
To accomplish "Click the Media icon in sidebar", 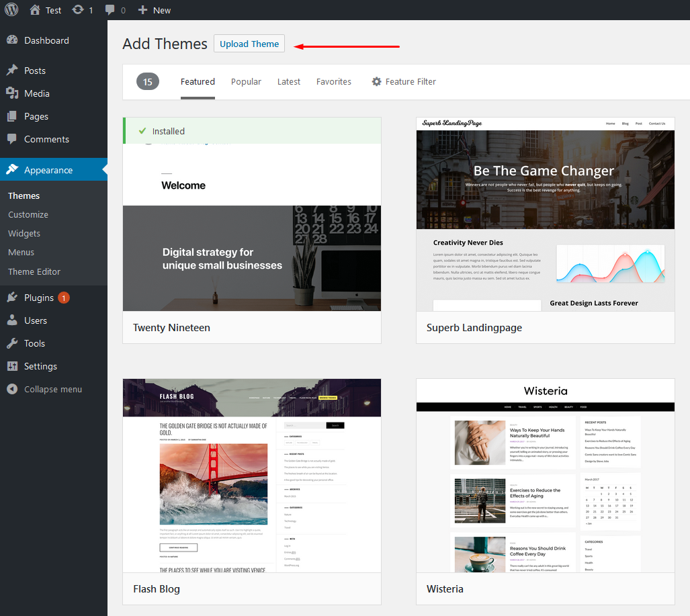I will [12, 93].
